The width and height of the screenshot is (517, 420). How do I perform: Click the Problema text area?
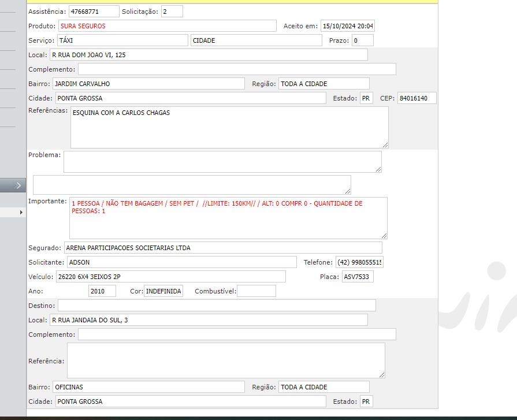click(x=222, y=162)
